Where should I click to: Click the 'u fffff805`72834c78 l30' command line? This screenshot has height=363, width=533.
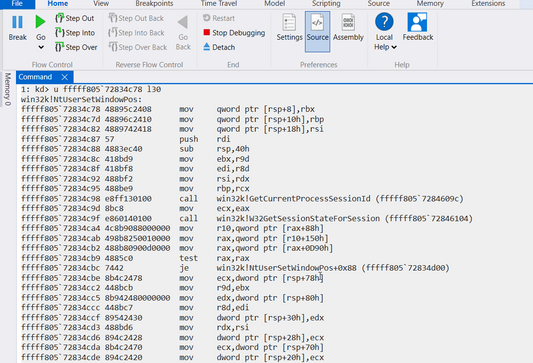[91, 89]
